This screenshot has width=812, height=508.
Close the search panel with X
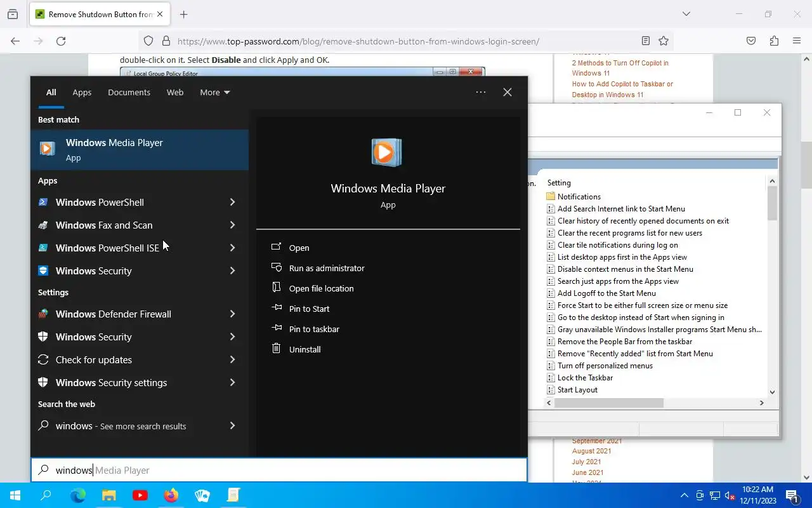507,92
